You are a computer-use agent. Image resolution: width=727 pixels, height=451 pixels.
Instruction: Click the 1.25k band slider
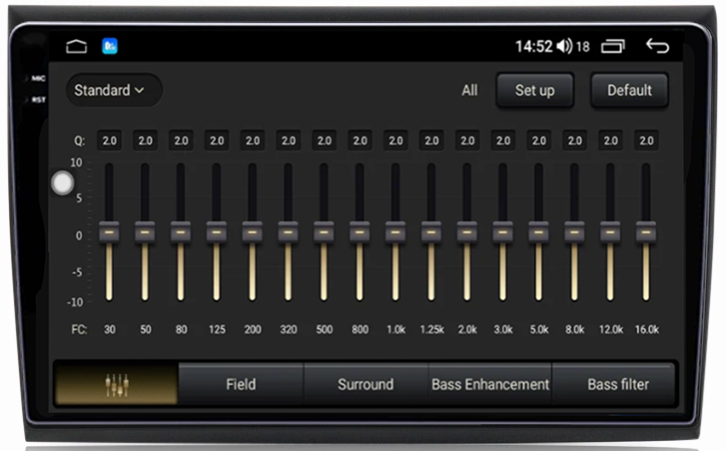pyautogui.click(x=431, y=232)
